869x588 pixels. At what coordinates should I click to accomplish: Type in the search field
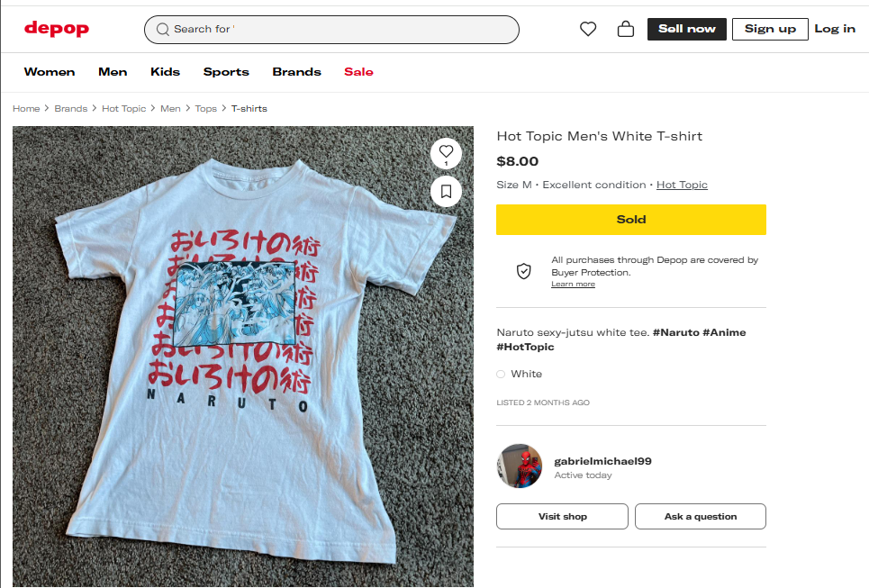(342, 30)
